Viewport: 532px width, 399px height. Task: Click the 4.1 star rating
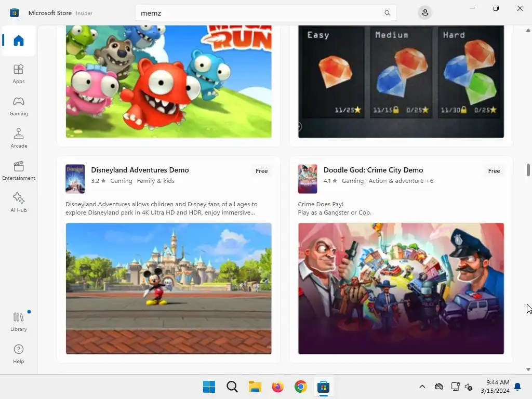pos(330,181)
